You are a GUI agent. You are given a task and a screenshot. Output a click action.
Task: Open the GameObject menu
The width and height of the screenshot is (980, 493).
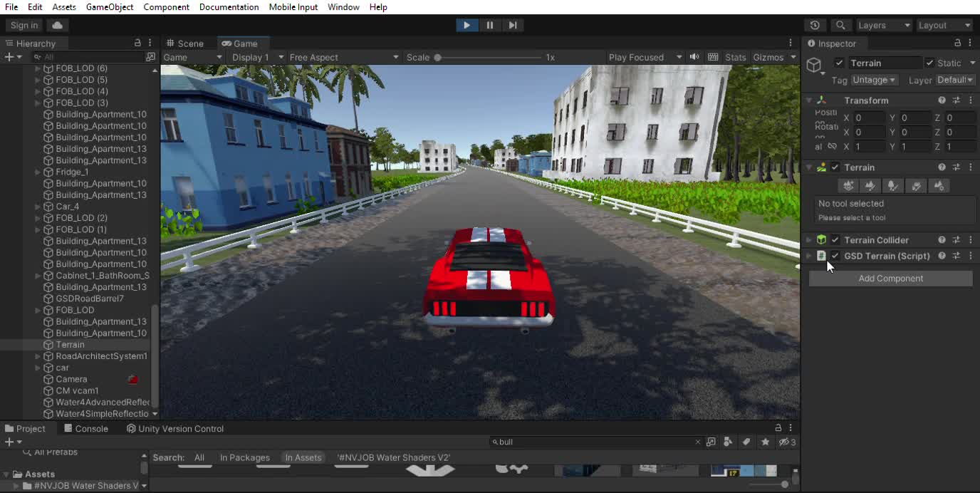110,7
